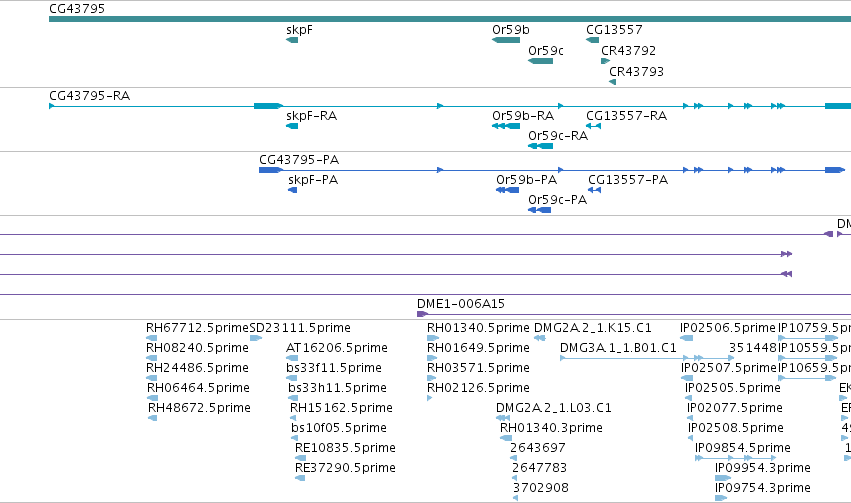Select the first CDS block of CG43795-PA

coord(270,170)
